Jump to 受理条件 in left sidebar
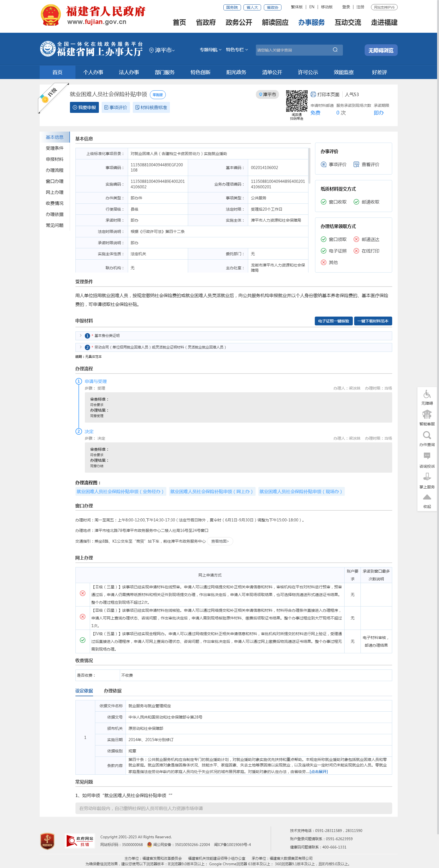The width and height of the screenshot is (439, 868). tap(55, 148)
